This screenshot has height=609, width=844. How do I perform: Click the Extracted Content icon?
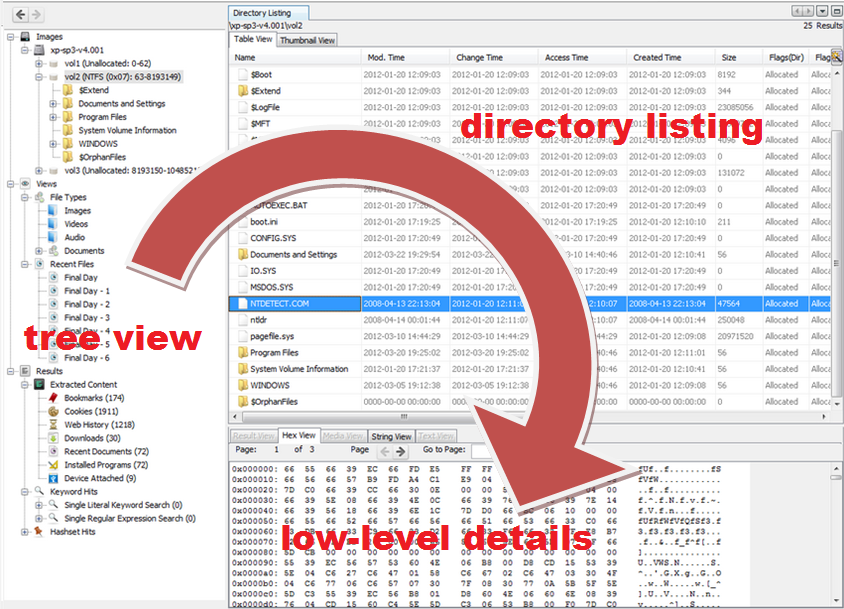pyautogui.click(x=39, y=384)
